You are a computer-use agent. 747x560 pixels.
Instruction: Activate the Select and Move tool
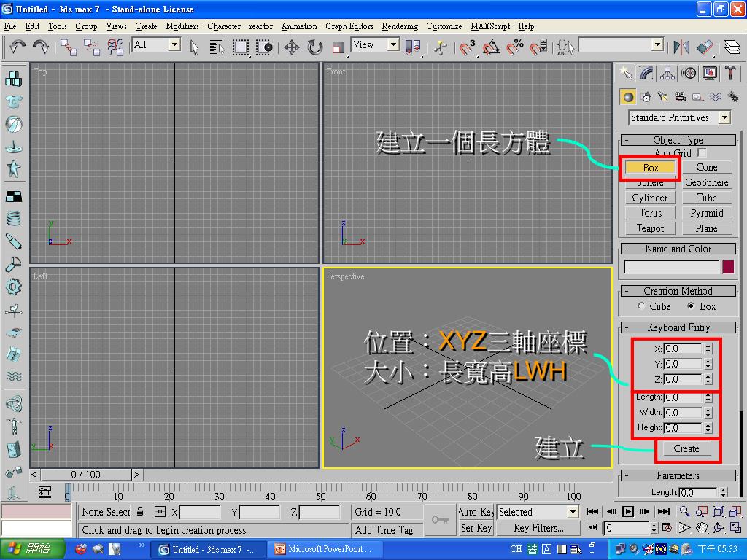292,47
